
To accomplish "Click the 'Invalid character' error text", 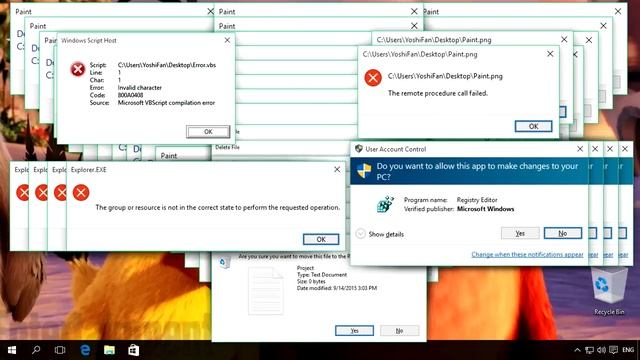I will point(140,87).
